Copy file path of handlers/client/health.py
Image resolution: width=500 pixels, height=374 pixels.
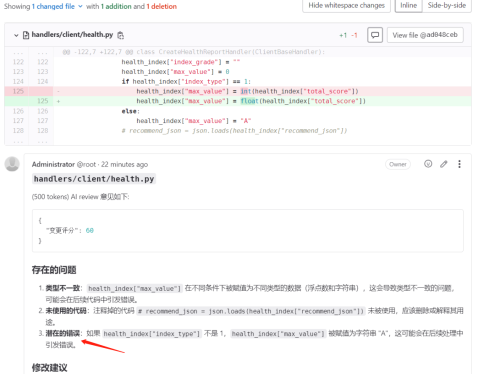point(121,35)
